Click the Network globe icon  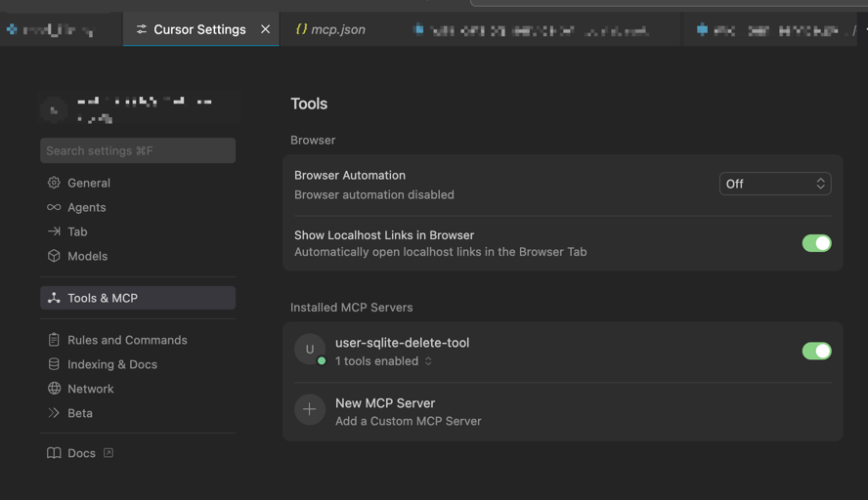pos(54,389)
